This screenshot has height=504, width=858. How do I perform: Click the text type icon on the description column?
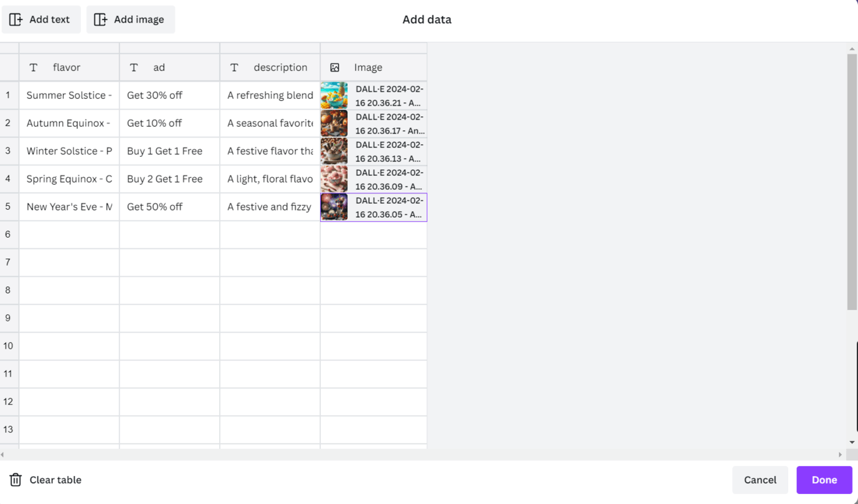(234, 67)
